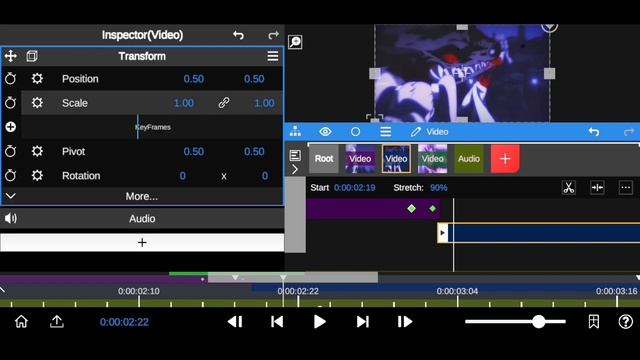Open the help question mark
The height and width of the screenshot is (360, 640).
[x=625, y=322]
